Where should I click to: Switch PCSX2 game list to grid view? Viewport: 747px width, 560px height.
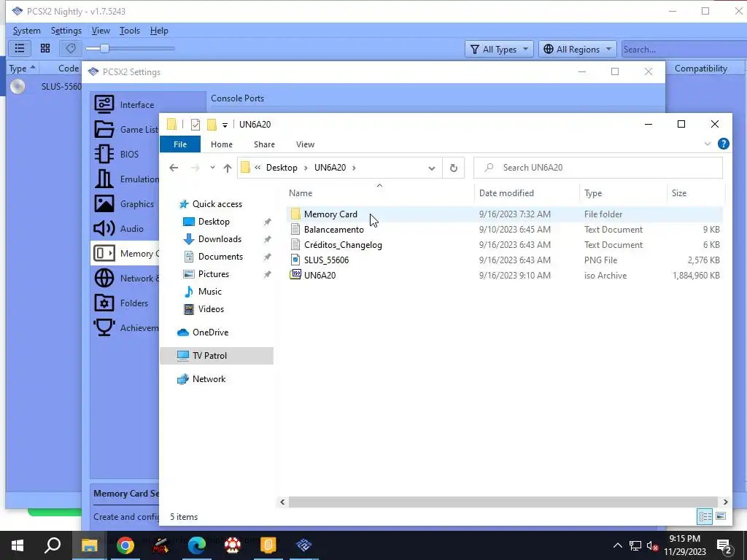point(45,49)
